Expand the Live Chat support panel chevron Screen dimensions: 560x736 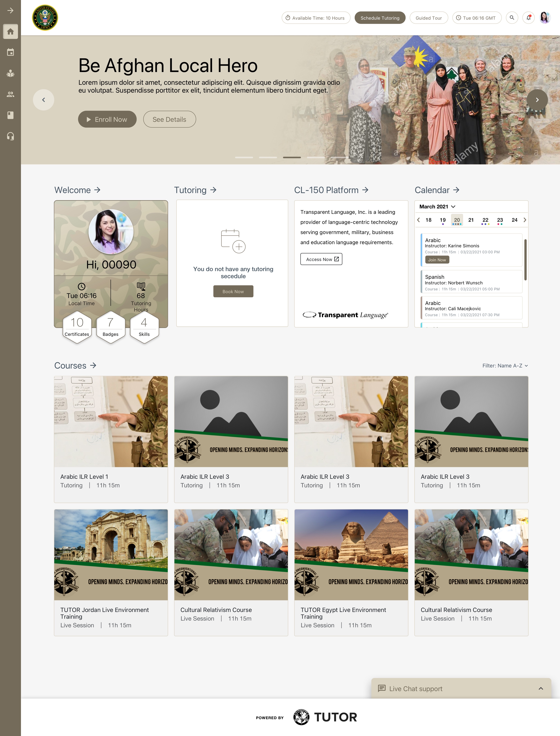click(x=541, y=688)
